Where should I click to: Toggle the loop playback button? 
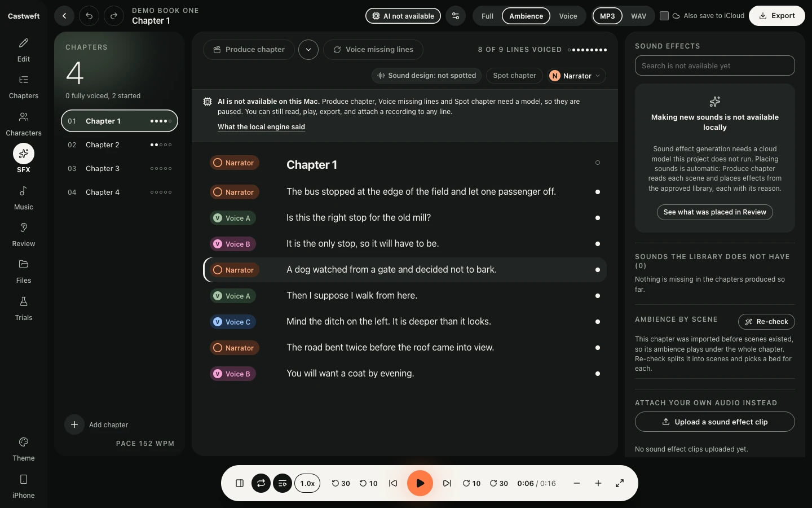(x=261, y=483)
